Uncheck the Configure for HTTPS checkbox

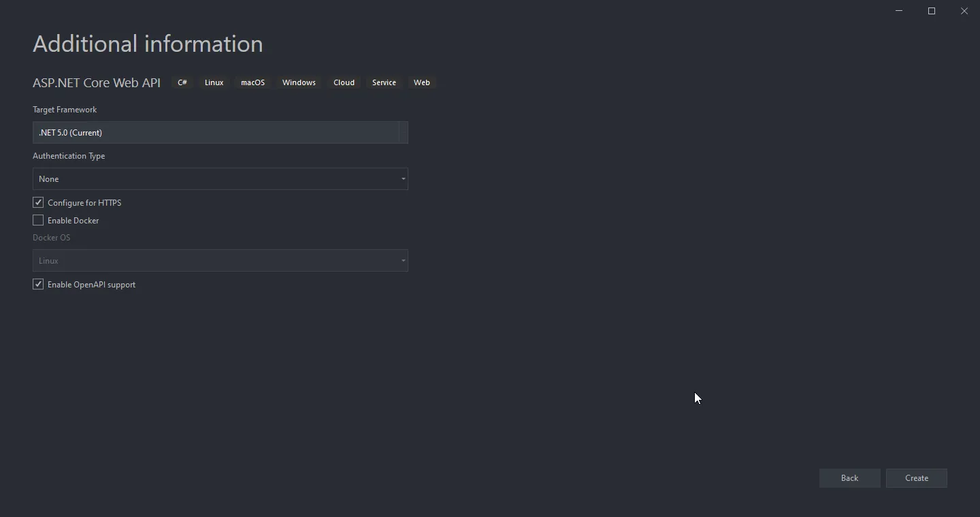38,202
